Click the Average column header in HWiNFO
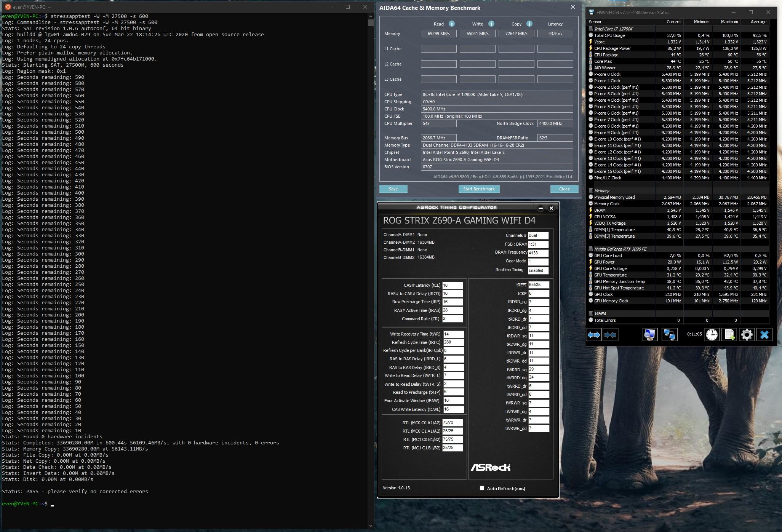 pos(758,22)
